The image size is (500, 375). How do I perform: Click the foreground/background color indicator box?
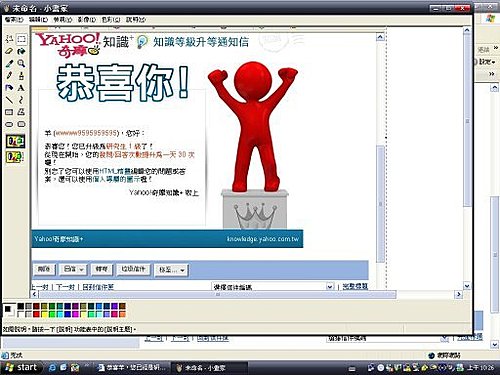tap(9, 310)
